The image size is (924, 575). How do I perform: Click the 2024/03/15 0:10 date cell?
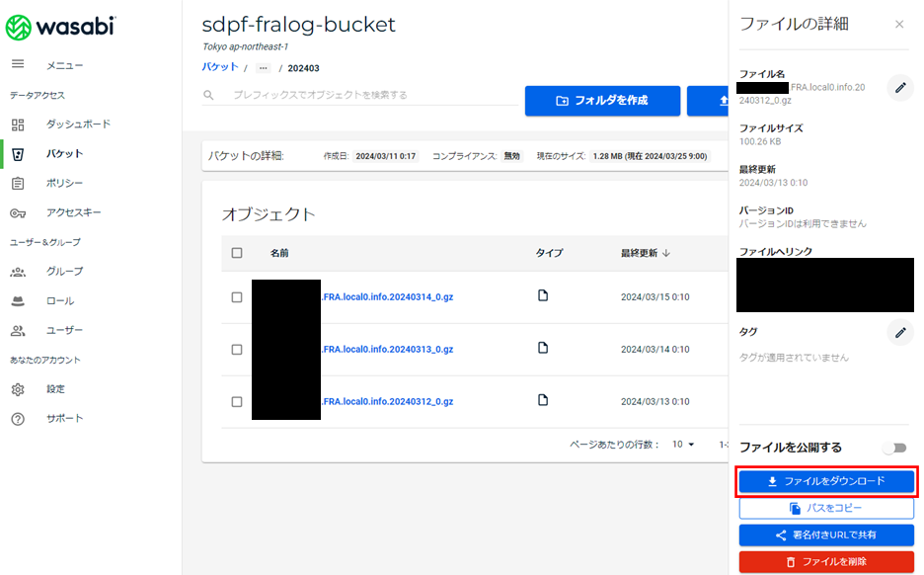point(654,297)
